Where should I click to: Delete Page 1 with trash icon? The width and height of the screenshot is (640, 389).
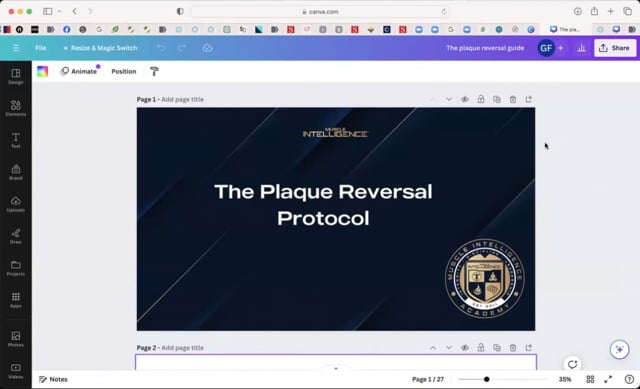click(x=513, y=99)
